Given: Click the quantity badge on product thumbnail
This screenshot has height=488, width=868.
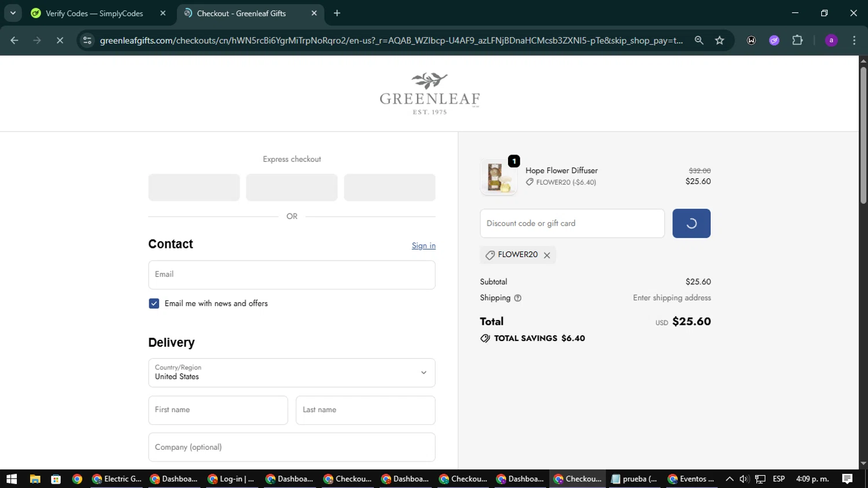Looking at the screenshot, I should pos(514,162).
